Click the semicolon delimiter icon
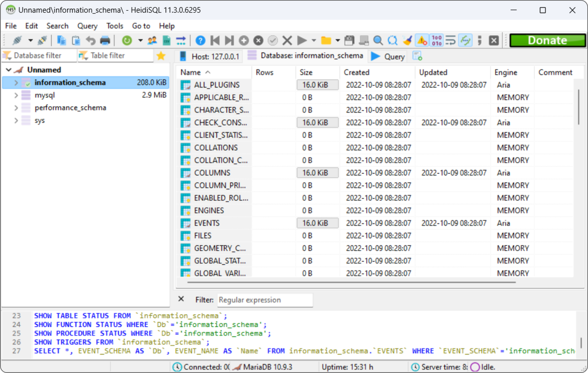588x373 pixels. point(480,41)
